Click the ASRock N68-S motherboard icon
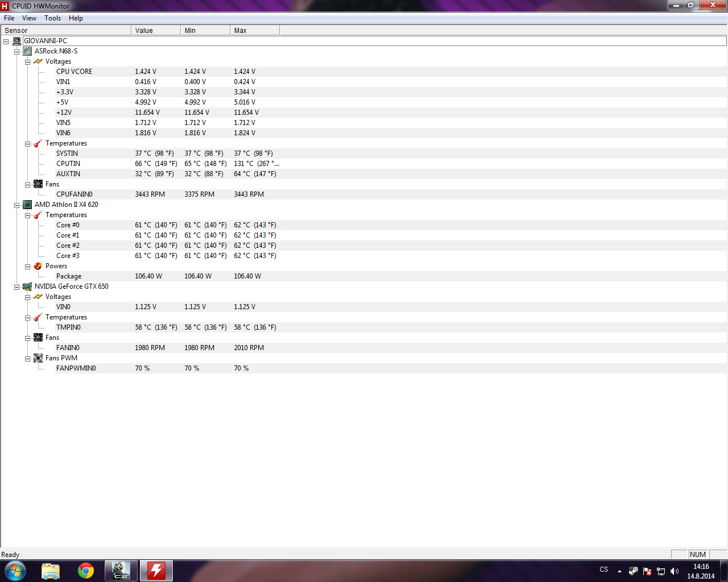 (x=27, y=51)
